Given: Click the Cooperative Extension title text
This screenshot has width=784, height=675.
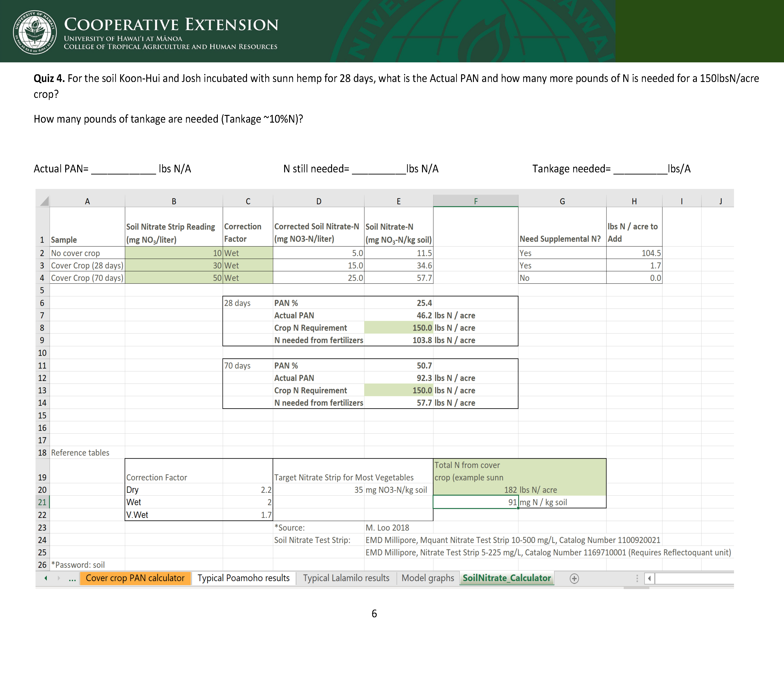Looking at the screenshot, I should point(171,25).
